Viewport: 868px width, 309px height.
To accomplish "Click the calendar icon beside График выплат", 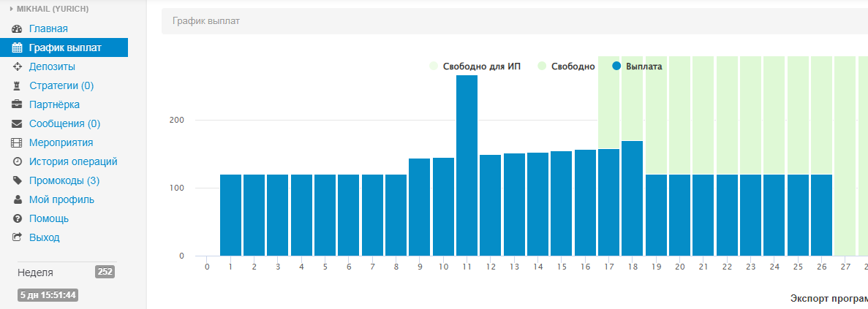I will 17,48.
